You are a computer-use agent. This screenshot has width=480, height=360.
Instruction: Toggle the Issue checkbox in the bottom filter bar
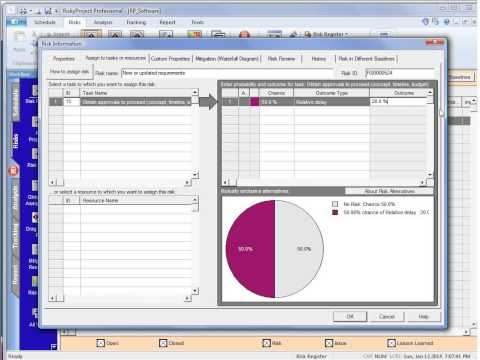tap(329, 343)
